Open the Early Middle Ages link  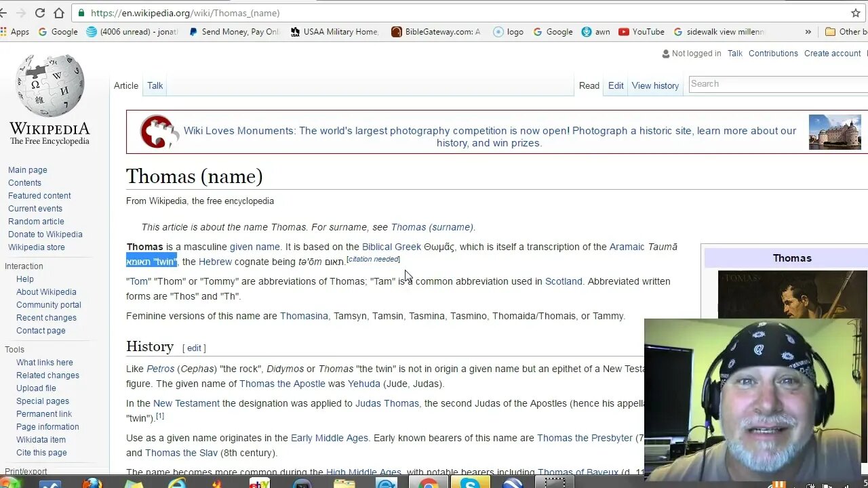330,438
